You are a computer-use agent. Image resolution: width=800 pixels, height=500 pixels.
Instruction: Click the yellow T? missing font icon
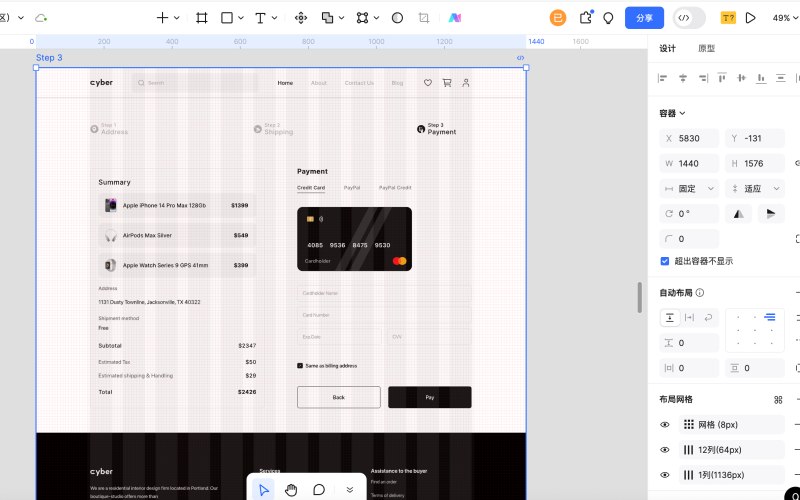tap(728, 18)
